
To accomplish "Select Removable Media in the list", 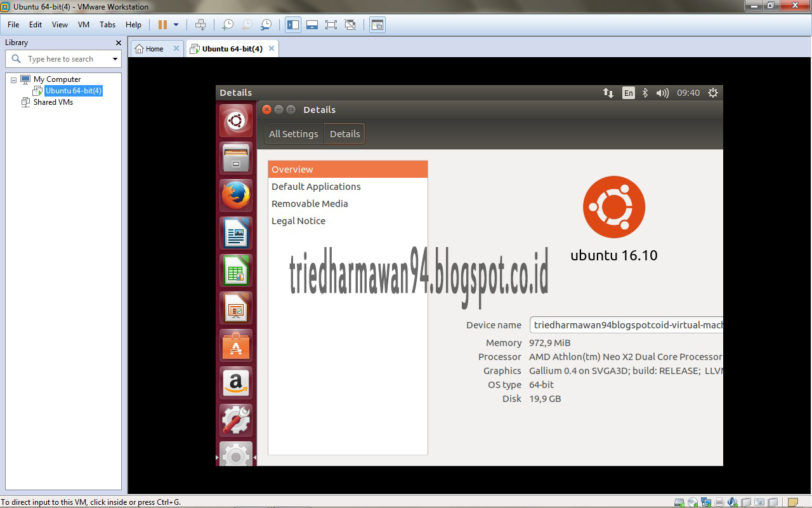I will [x=348, y=204].
